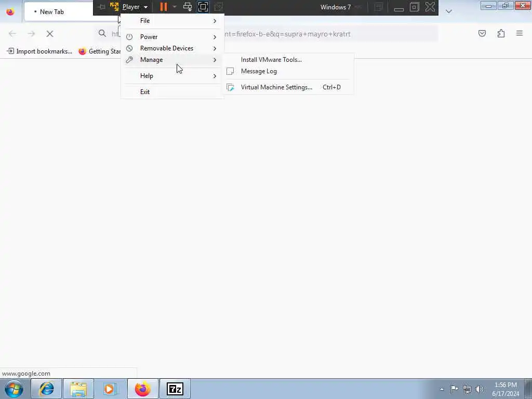
Task: Open Windows Explorer from the taskbar
Action: click(78, 389)
